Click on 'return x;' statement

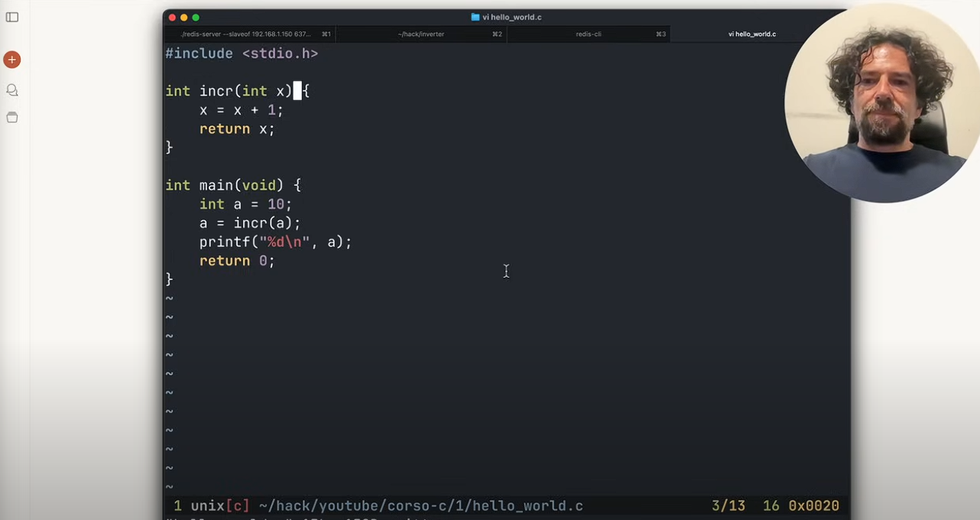pos(237,129)
